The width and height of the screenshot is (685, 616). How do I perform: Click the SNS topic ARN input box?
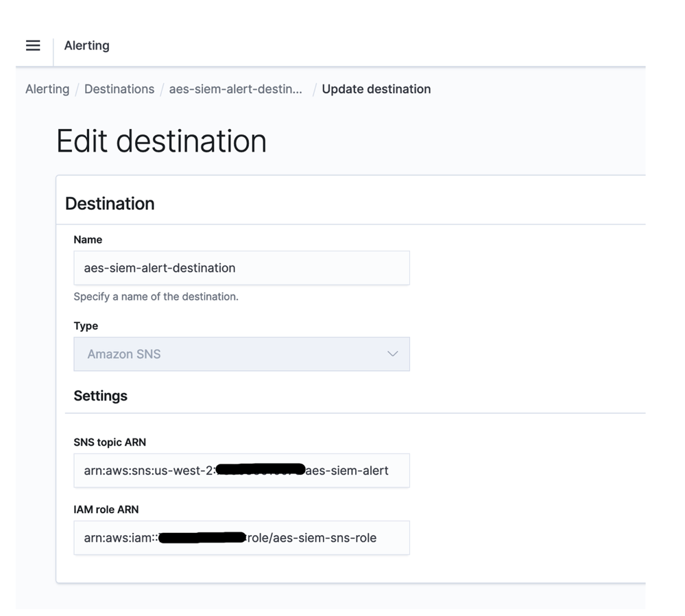coord(241,471)
